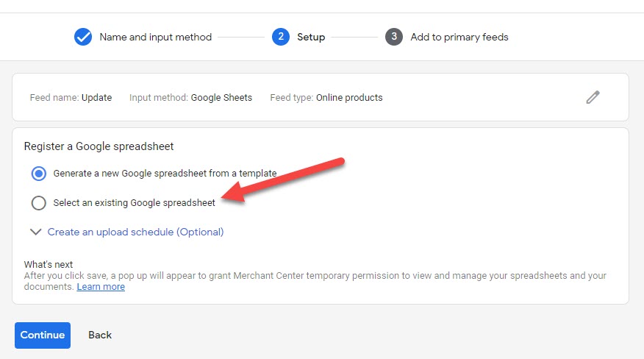Click the Continue button

(x=43, y=335)
